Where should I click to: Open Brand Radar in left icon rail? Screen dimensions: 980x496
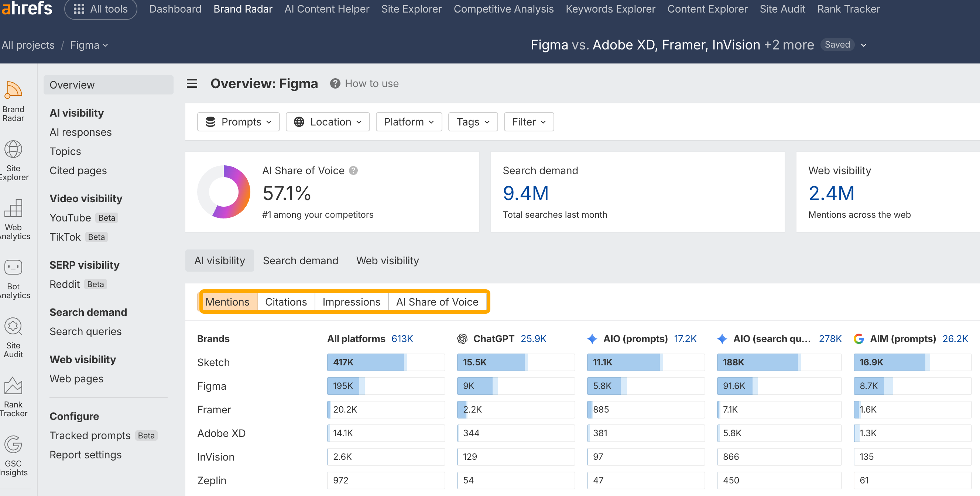[13, 101]
